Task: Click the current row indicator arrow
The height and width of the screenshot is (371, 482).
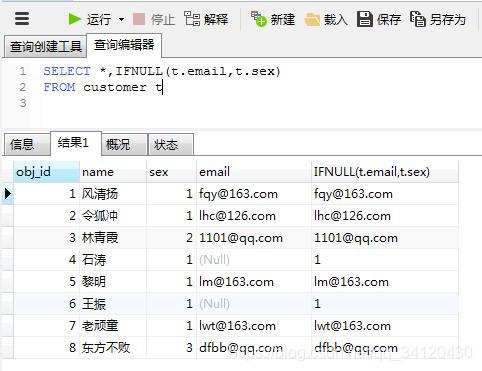Action: click(x=7, y=194)
